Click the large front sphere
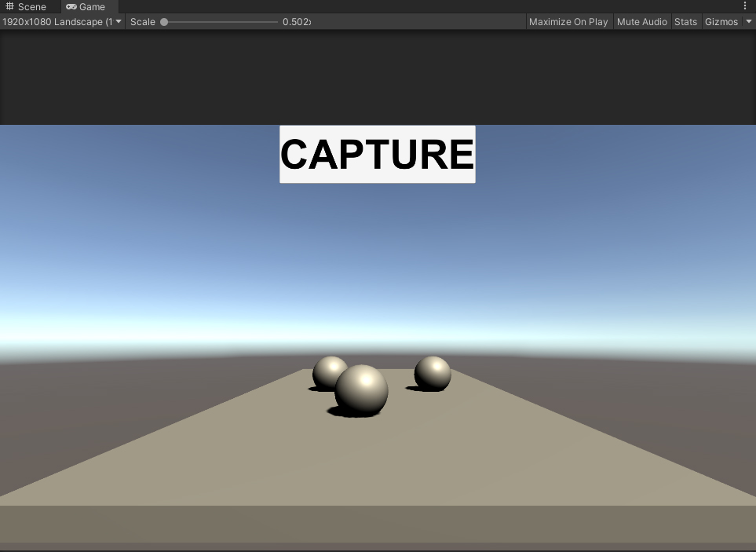This screenshot has width=756, height=552. click(361, 390)
